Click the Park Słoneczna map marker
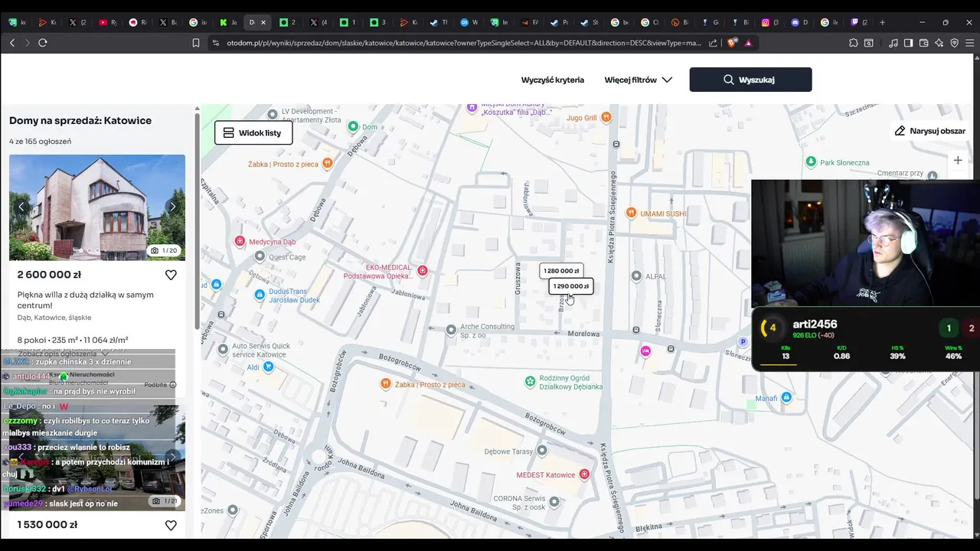 point(811,161)
